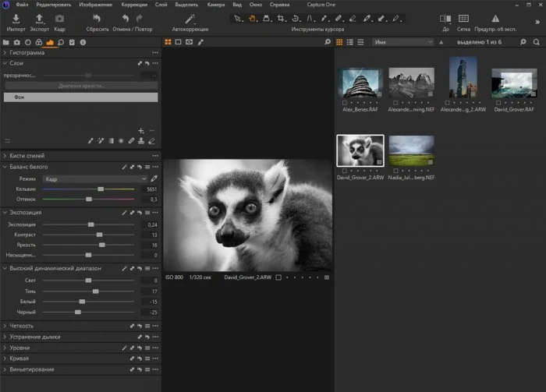Open the sort by Name (Имя) dropdown

403,42
